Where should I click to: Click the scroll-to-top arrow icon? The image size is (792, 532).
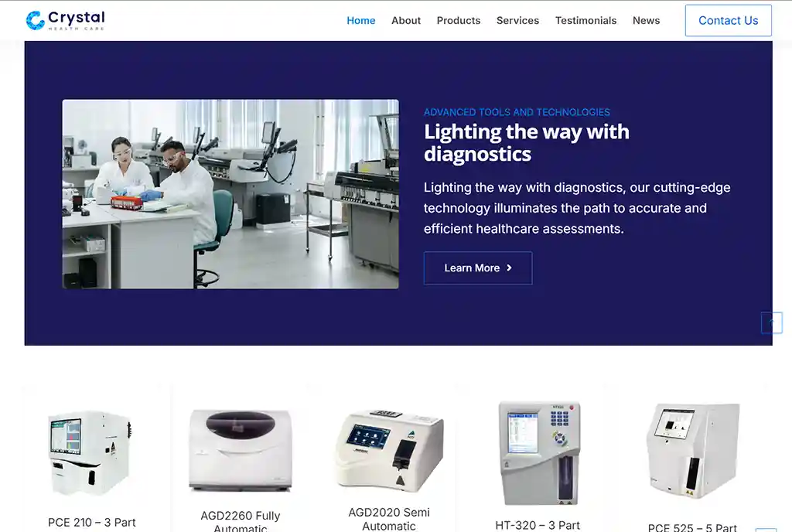(771, 322)
